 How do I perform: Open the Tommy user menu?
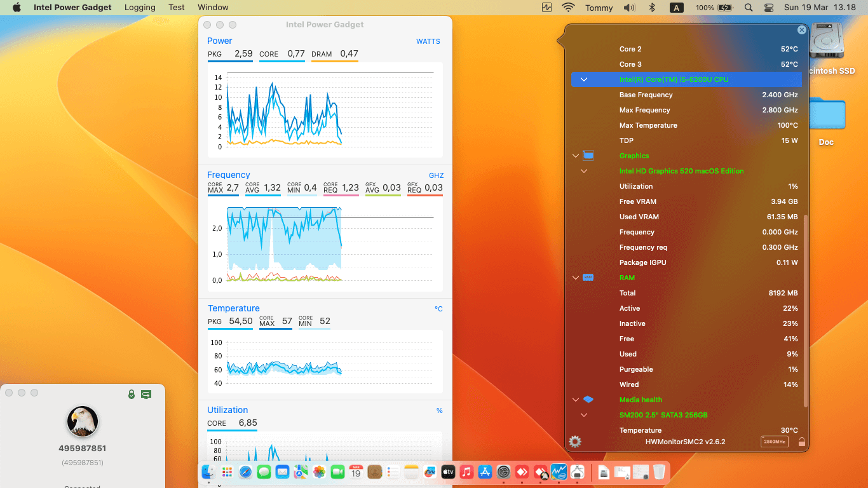[599, 8]
